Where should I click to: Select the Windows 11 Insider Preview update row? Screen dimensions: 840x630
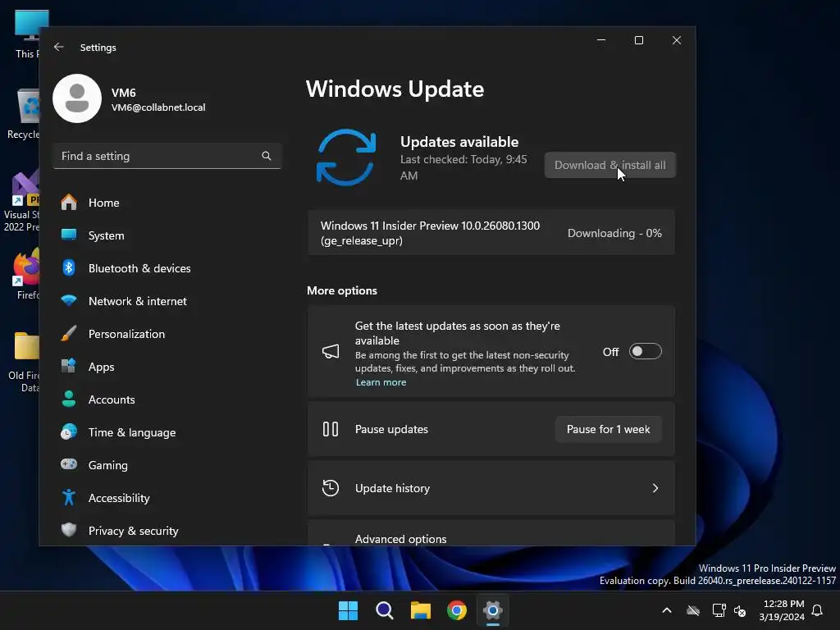(491, 233)
